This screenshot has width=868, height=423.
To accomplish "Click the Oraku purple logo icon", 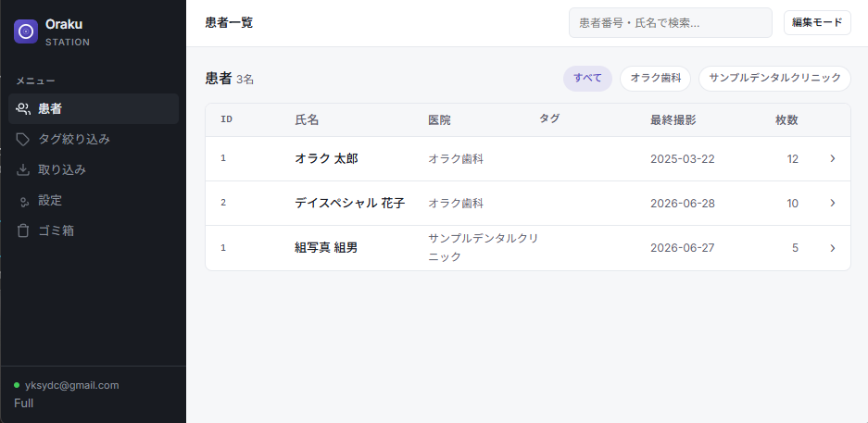I will pyautogui.click(x=25, y=31).
